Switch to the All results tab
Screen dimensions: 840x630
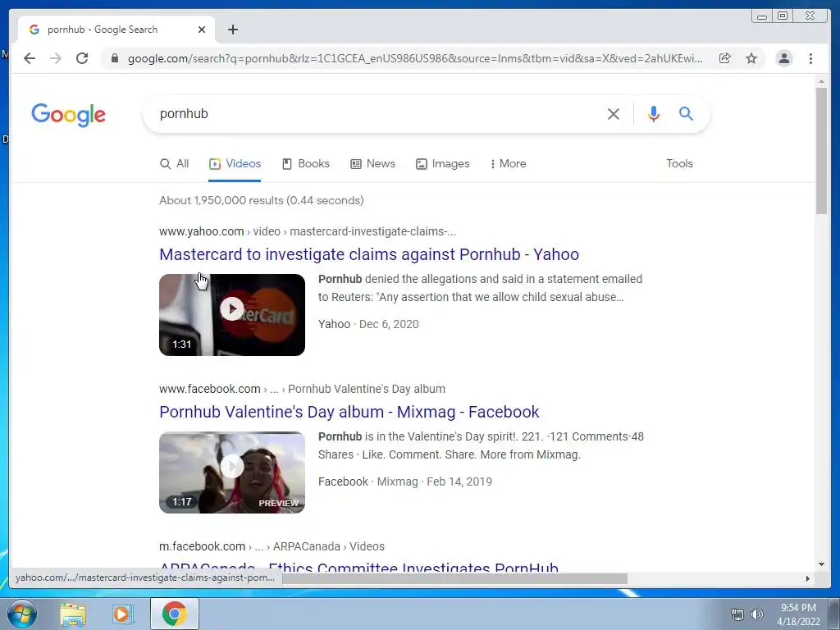[x=175, y=164]
